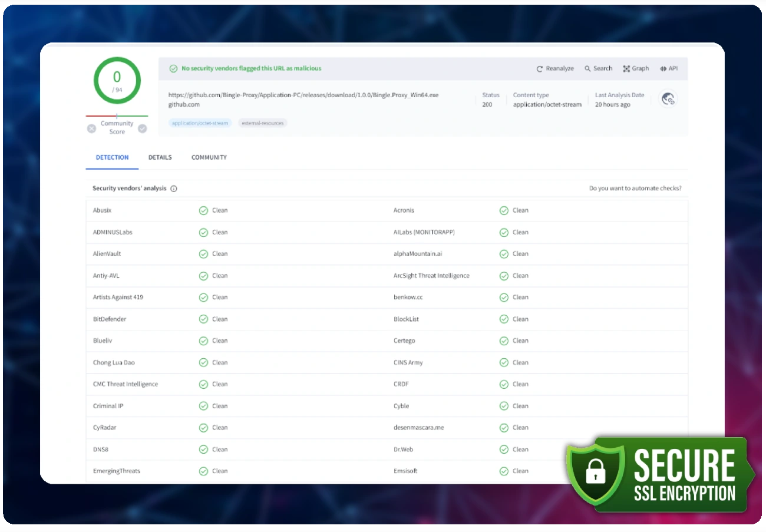Click the CMC Threat Intelligence vendor name
The height and width of the screenshot is (532, 766).
[126, 384]
